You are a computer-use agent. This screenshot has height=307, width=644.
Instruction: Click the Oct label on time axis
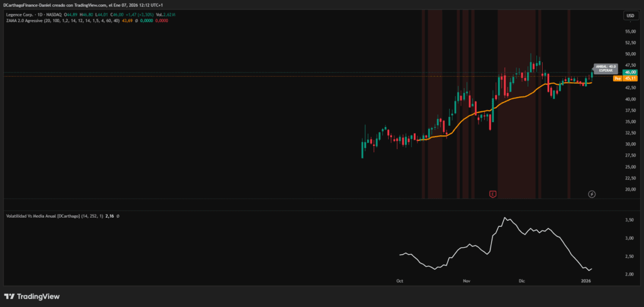coord(400,281)
